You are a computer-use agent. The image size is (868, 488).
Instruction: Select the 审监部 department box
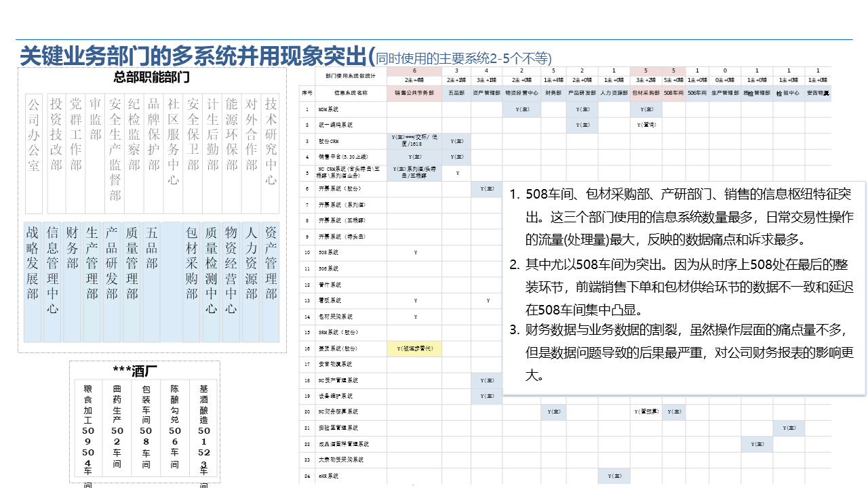(96, 153)
